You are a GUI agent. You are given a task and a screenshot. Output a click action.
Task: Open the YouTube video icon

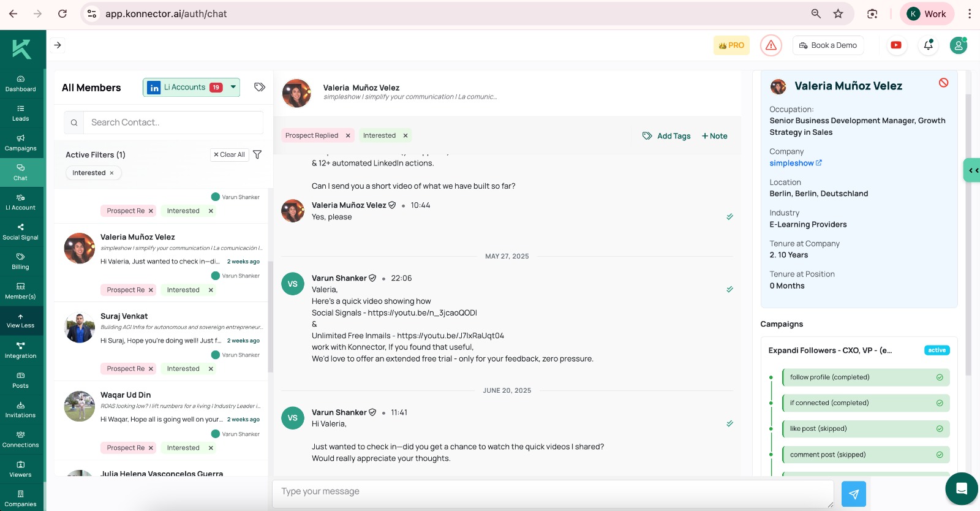896,45
